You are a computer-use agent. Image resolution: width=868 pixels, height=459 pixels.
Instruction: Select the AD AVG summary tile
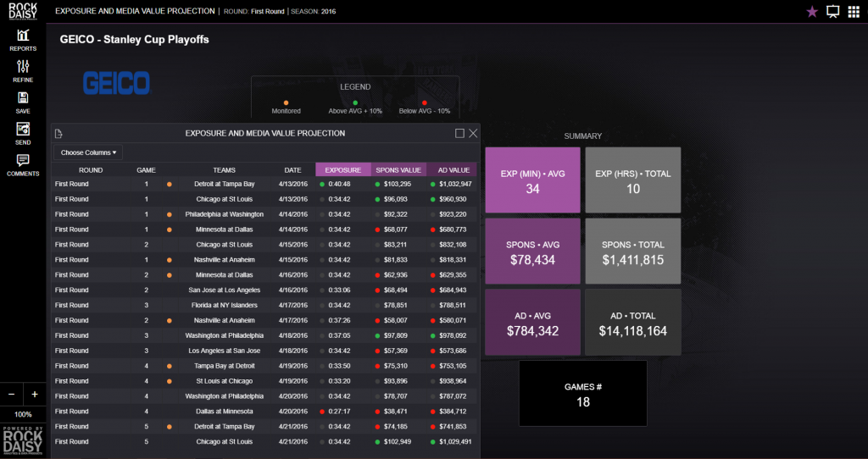click(x=532, y=323)
